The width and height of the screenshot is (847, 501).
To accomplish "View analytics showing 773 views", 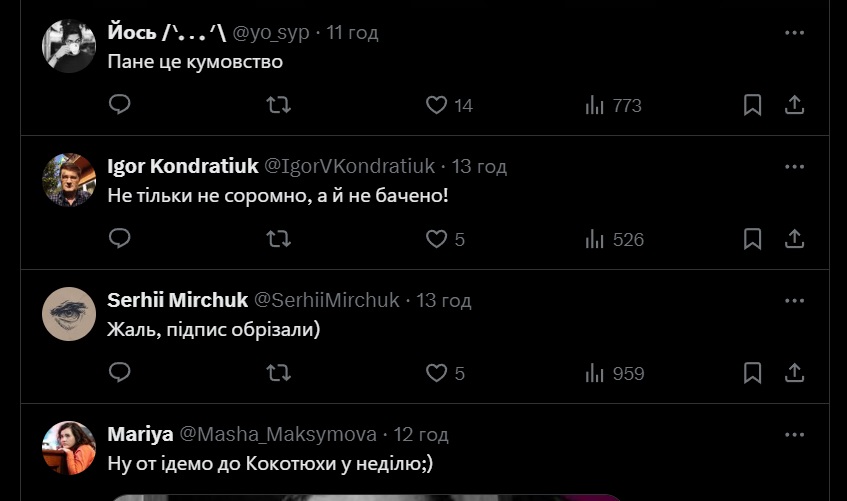I will click(x=613, y=105).
